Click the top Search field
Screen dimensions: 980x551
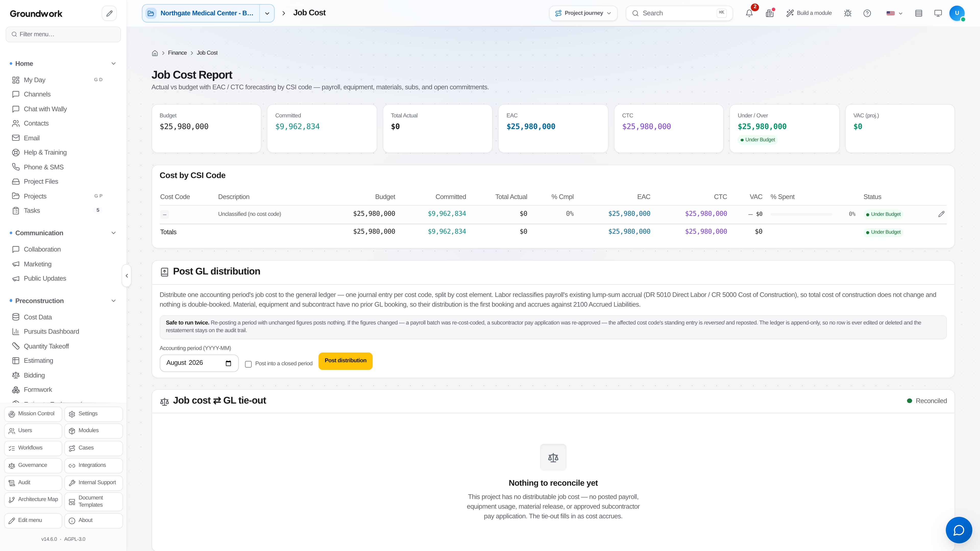click(679, 13)
